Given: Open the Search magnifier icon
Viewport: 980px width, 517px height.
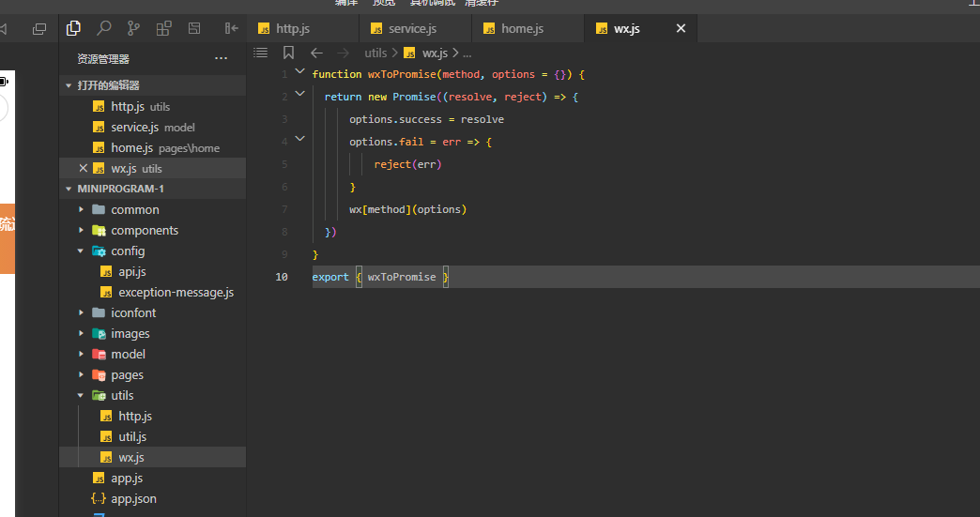Looking at the screenshot, I should [104, 28].
